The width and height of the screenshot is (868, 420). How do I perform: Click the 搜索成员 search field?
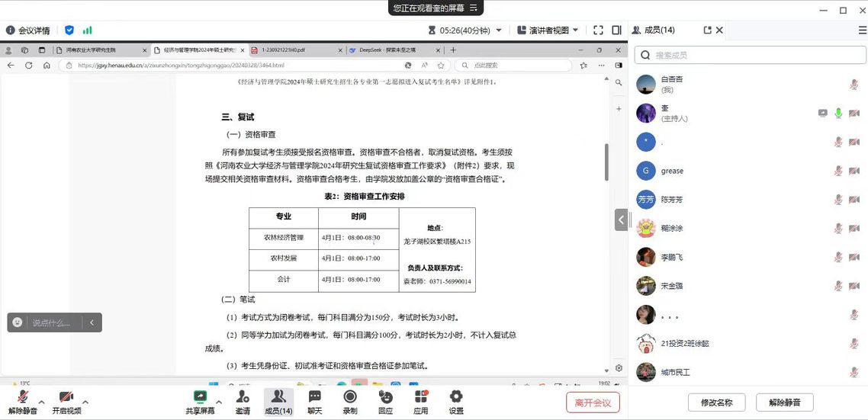751,55
